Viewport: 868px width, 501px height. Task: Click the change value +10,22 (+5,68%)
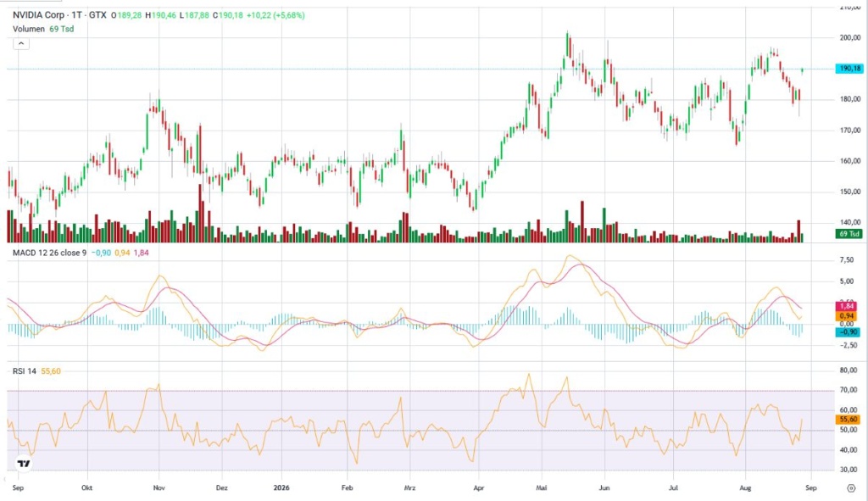pos(275,15)
